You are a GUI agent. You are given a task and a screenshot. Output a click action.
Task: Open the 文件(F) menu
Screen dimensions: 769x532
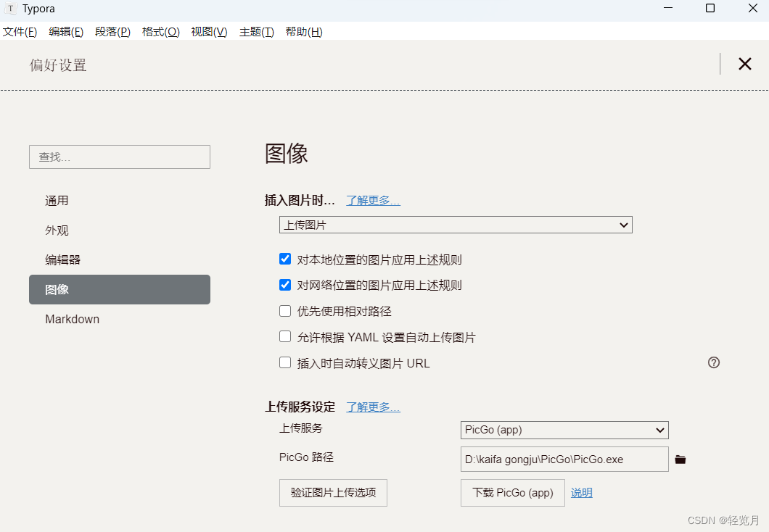click(20, 32)
